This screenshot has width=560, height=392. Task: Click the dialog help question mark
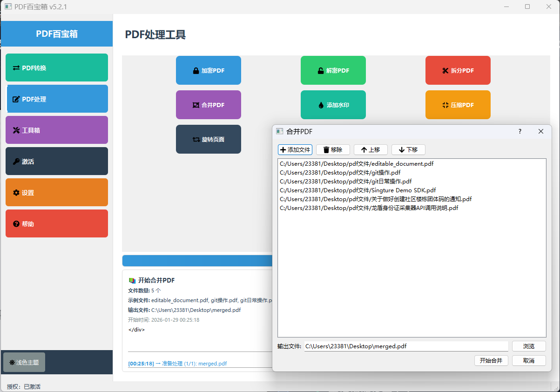point(520,132)
